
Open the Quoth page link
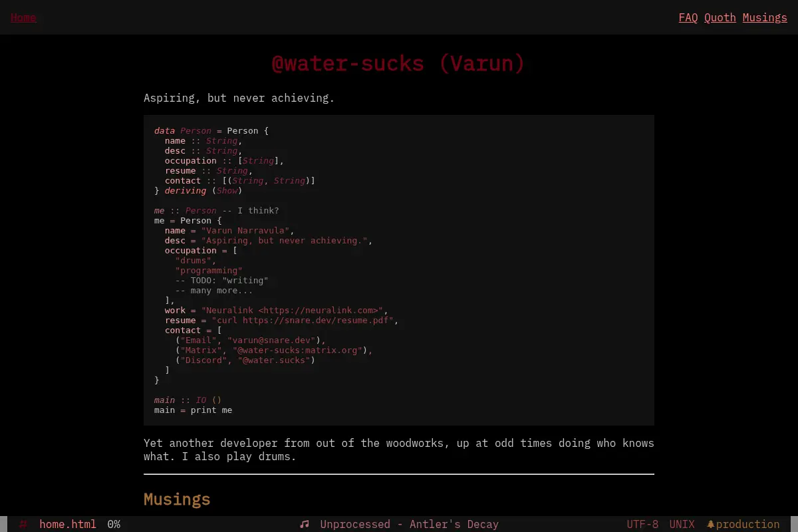[720, 17]
